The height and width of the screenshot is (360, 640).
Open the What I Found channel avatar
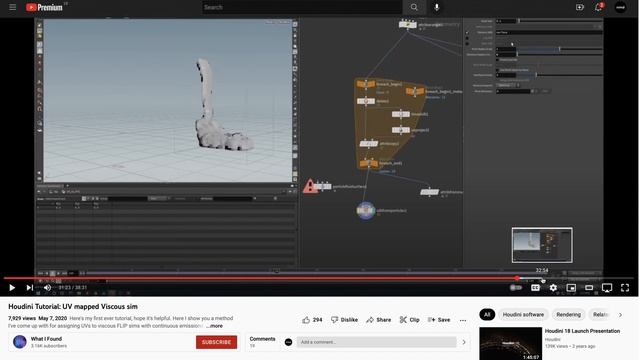click(x=20, y=342)
